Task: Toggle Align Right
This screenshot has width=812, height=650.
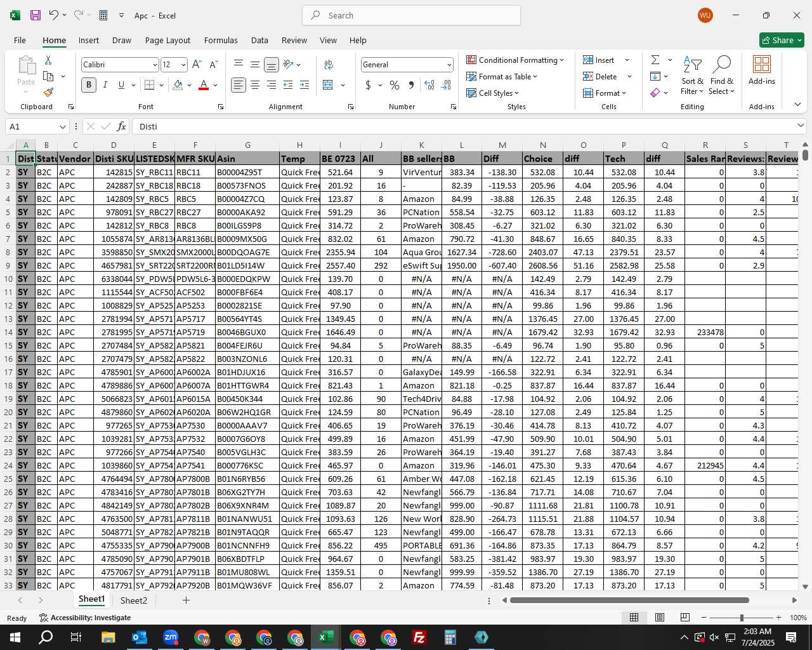Action: point(272,85)
